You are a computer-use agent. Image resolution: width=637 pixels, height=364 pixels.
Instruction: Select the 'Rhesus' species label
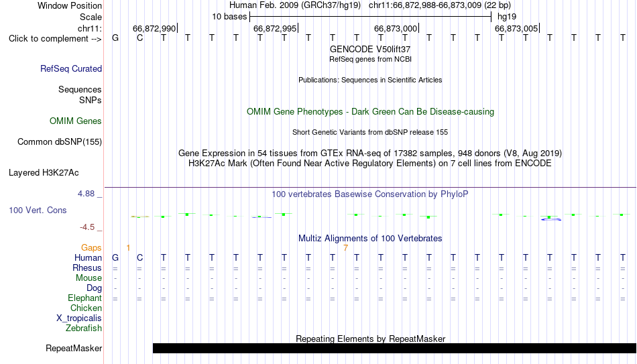pyautogui.click(x=87, y=267)
